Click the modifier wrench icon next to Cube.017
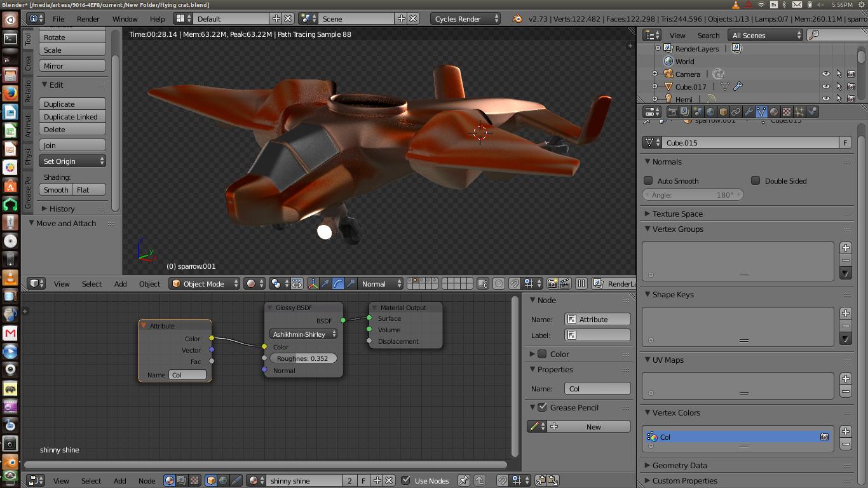The height and width of the screenshot is (488, 868). point(738,86)
